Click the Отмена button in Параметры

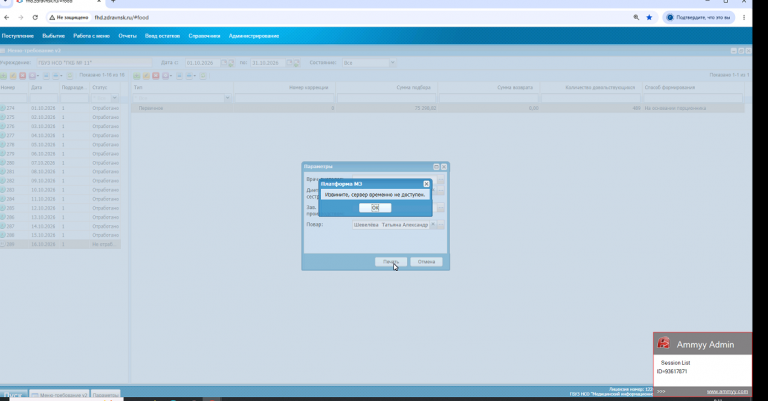(426, 261)
